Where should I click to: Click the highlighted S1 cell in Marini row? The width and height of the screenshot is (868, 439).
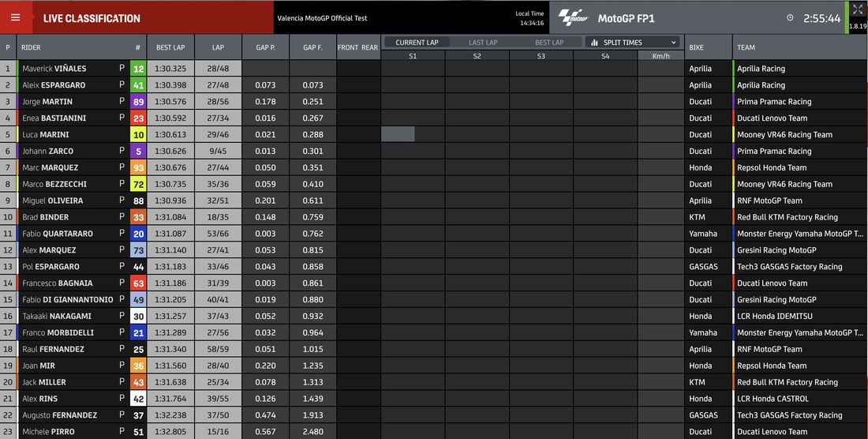pyautogui.click(x=398, y=134)
